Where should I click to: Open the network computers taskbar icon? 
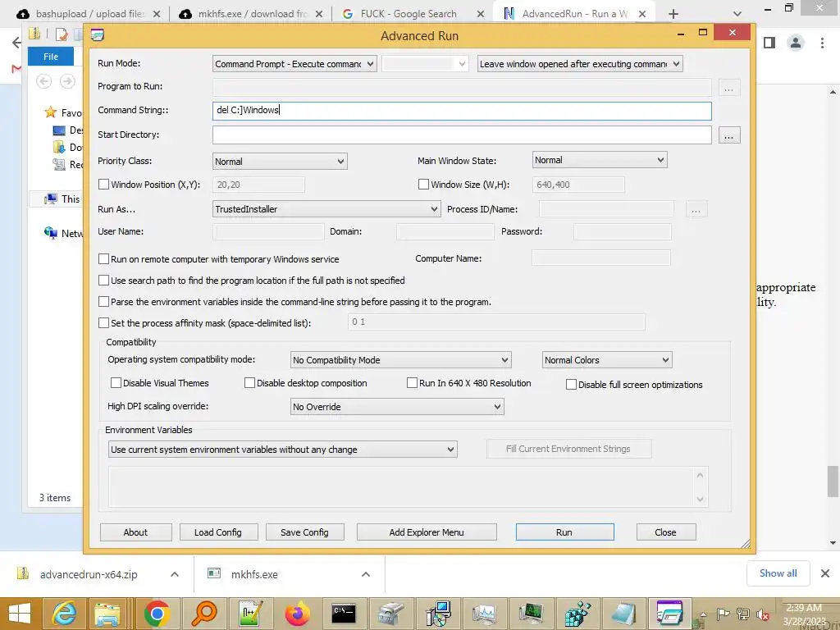[438, 613]
